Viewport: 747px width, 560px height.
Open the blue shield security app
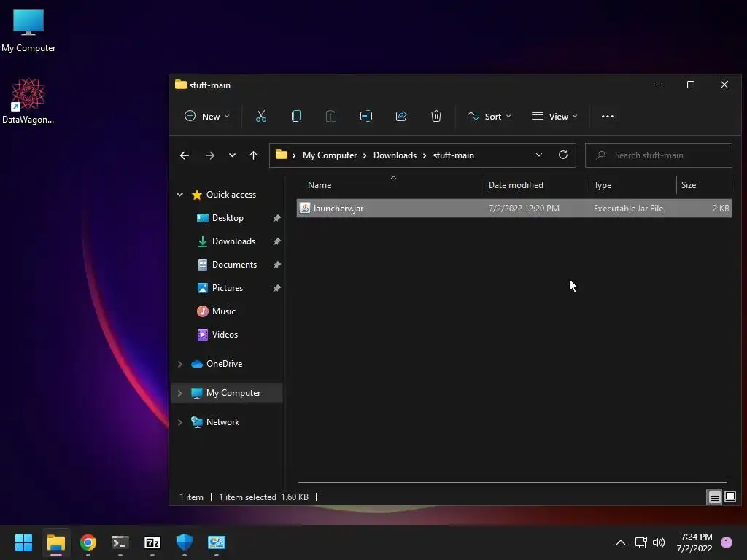(x=185, y=542)
